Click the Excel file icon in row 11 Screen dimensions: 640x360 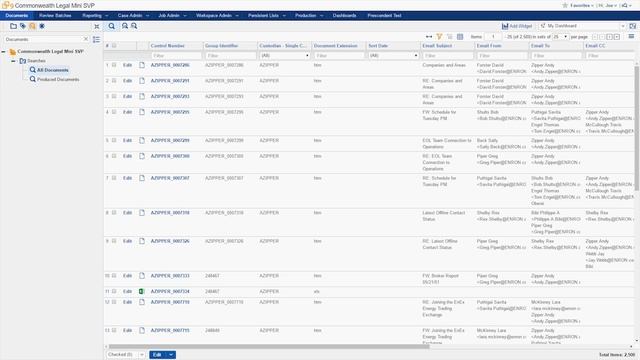click(x=142, y=291)
